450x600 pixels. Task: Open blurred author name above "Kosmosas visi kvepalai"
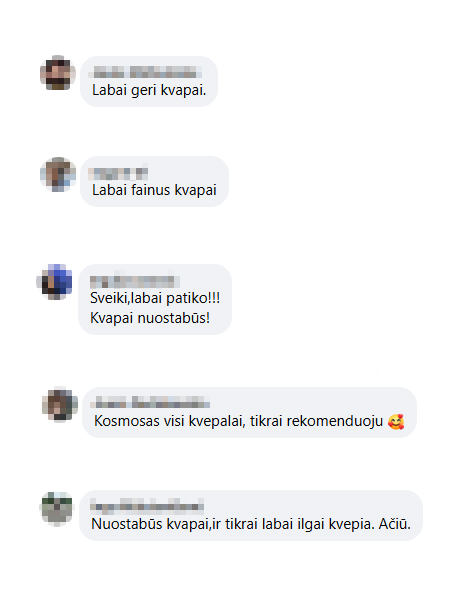(x=150, y=402)
